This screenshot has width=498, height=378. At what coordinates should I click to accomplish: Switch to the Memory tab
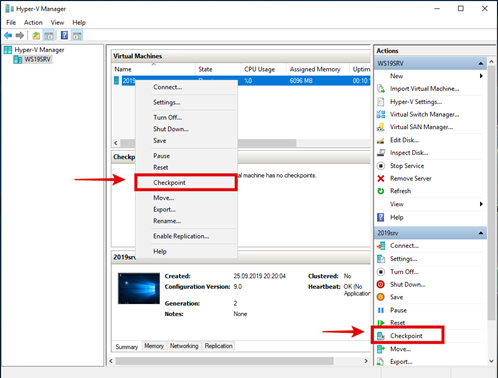point(154,346)
